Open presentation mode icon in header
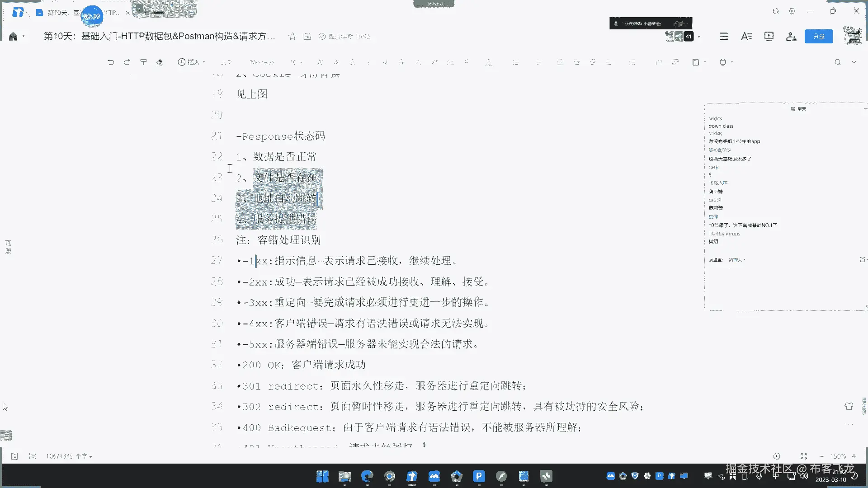The image size is (868, 488). [x=769, y=37]
